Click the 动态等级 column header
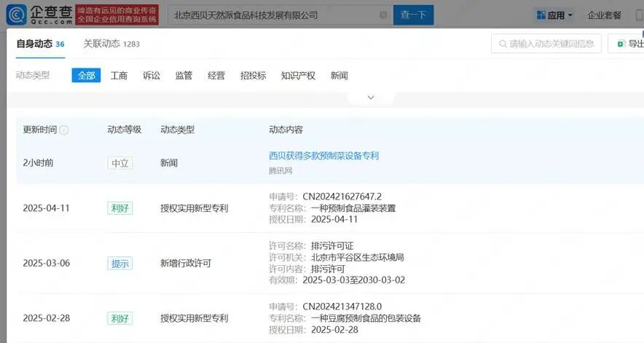This screenshot has height=343, width=644. coord(125,130)
